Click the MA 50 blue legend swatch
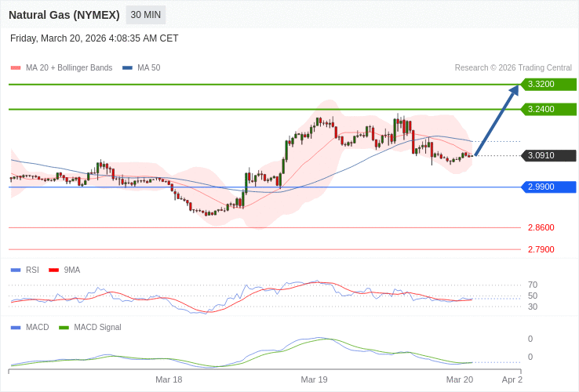 pyautogui.click(x=127, y=68)
